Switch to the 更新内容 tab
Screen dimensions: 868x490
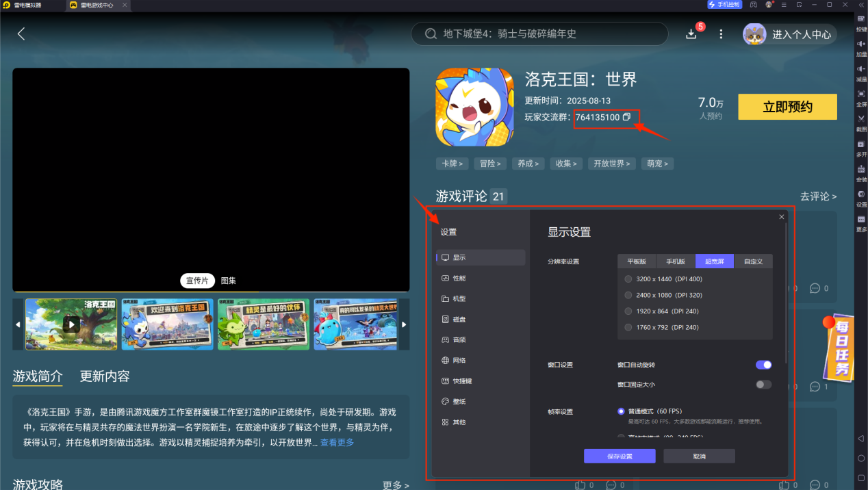[105, 376]
